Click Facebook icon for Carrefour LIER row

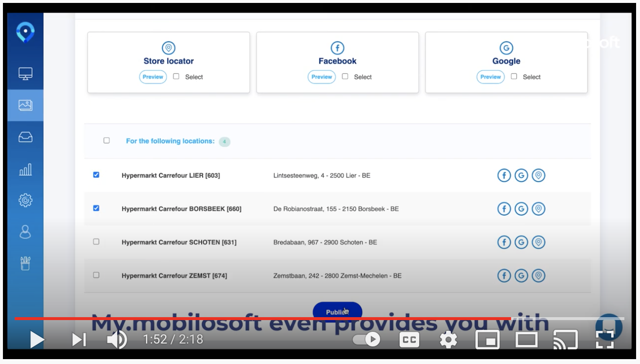[x=504, y=175]
